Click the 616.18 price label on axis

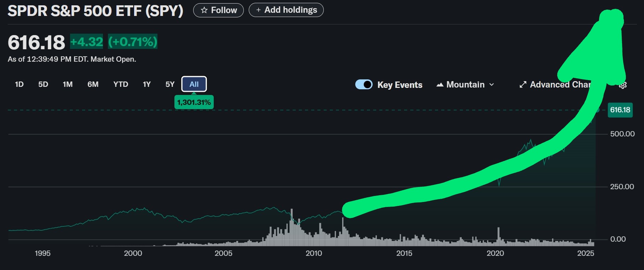click(620, 110)
